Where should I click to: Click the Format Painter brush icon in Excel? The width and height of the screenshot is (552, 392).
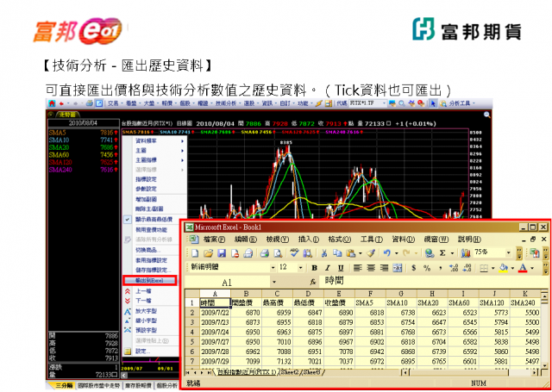(372, 252)
